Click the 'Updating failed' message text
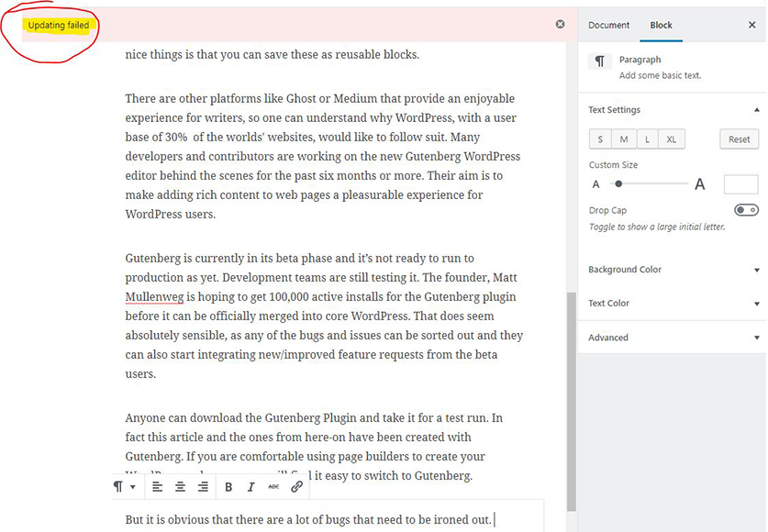Image resolution: width=768 pixels, height=532 pixels. [x=59, y=25]
